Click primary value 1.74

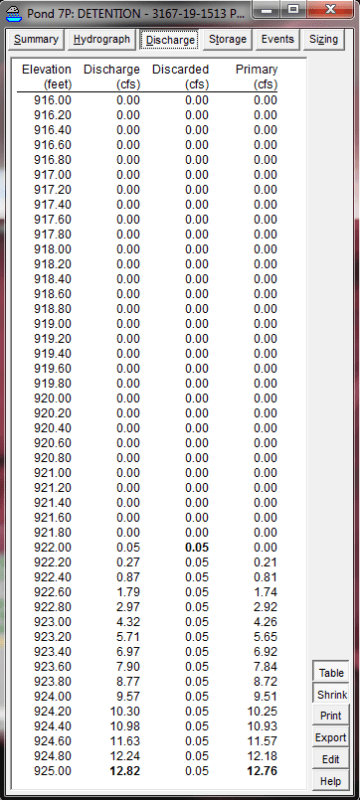coord(265,592)
